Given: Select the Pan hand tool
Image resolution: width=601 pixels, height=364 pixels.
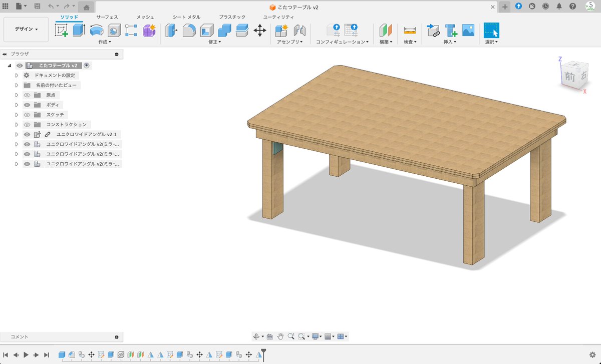Looking at the screenshot, I should click(x=280, y=336).
